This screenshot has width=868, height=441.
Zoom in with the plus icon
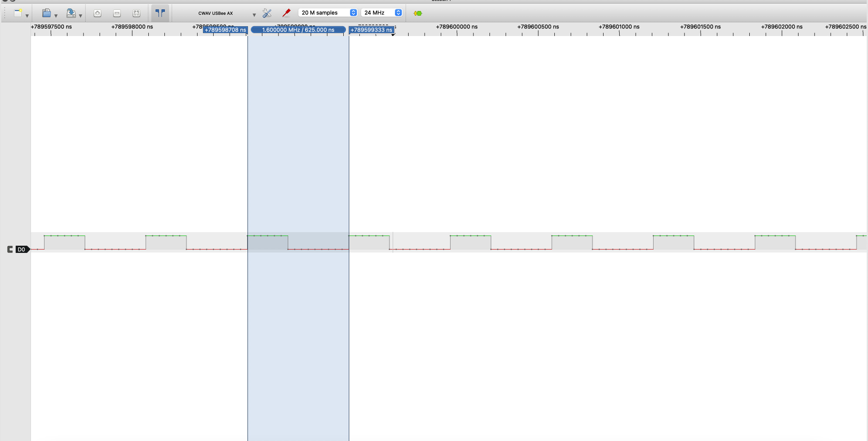(97, 13)
